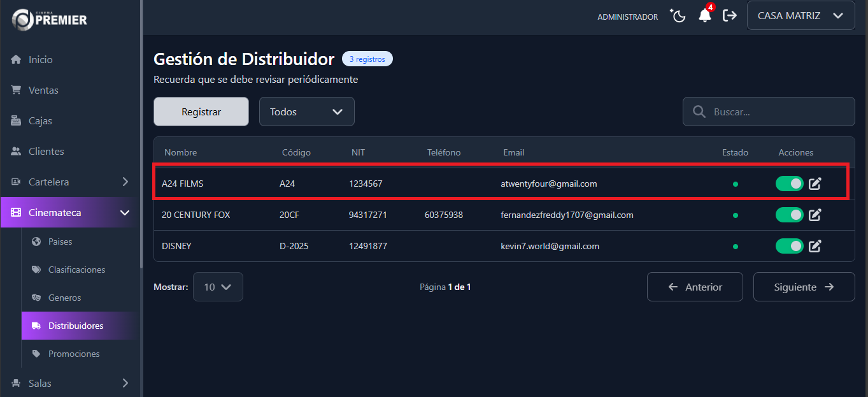This screenshot has height=397, width=868.
Task: Open Promociones under Cinemateca
Action: click(74, 354)
